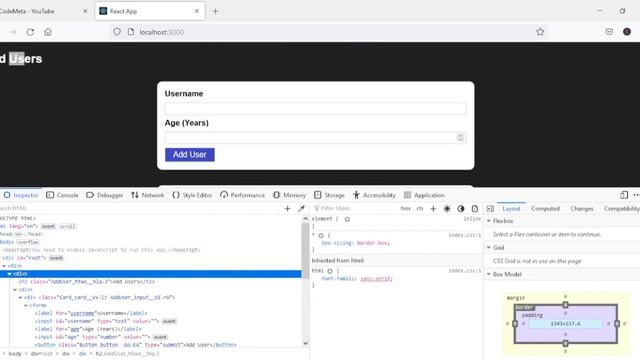Open devtools more options ellipsis
The width and height of the screenshot is (640, 360).
point(636,195)
